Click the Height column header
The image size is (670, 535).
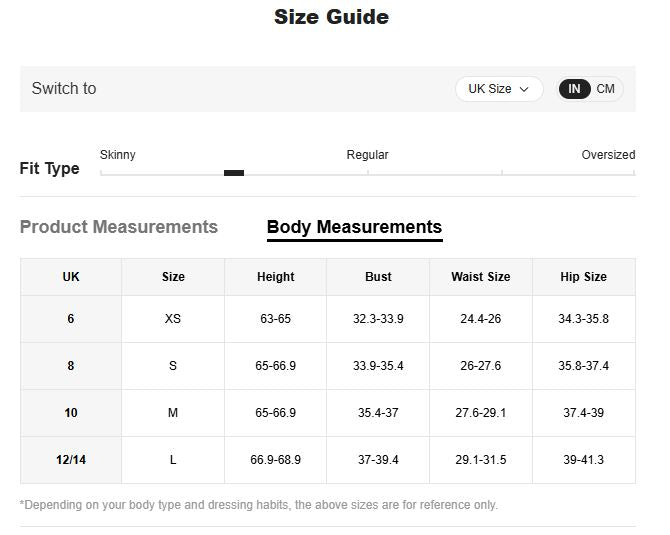(x=275, y=277)
